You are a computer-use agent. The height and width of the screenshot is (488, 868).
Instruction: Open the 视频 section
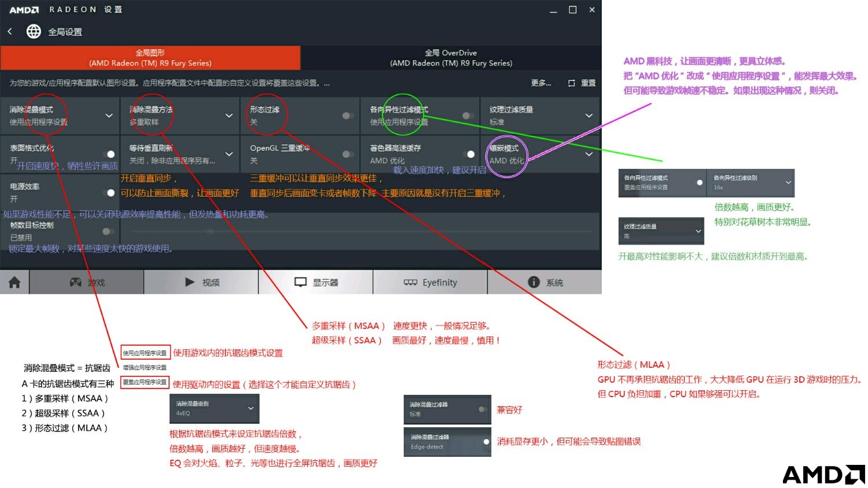(201, 282)
